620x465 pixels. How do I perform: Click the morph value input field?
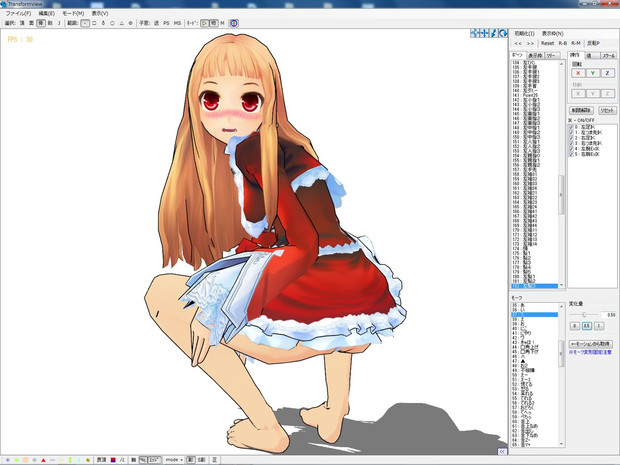tap(609, 315)
